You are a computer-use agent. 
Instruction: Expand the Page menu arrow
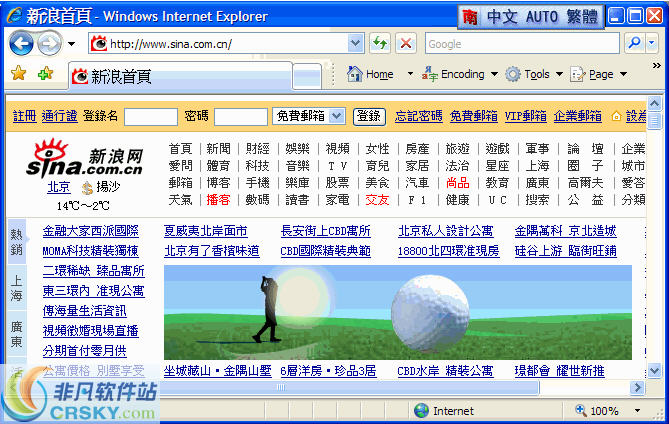[x=623, y=74]
